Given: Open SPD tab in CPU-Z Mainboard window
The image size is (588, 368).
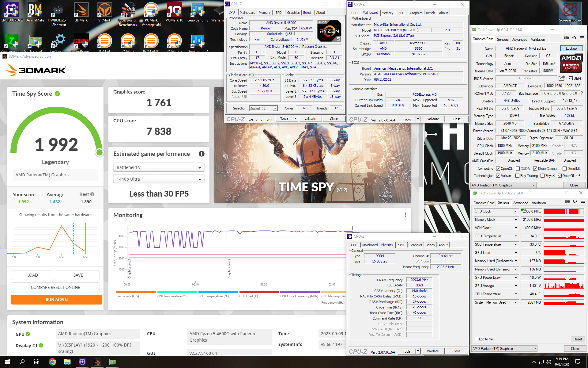Looking at the screenshot, I should pos(401,13).
